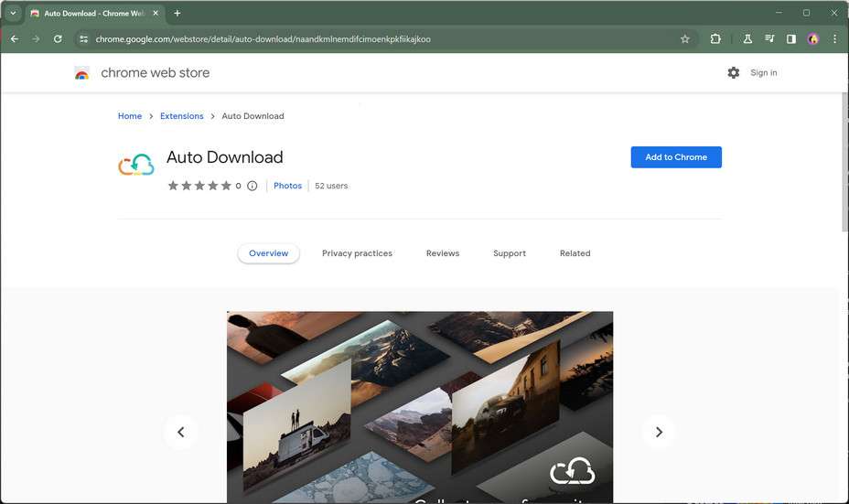Click the rating info icon beside stars

click(253, 186)
